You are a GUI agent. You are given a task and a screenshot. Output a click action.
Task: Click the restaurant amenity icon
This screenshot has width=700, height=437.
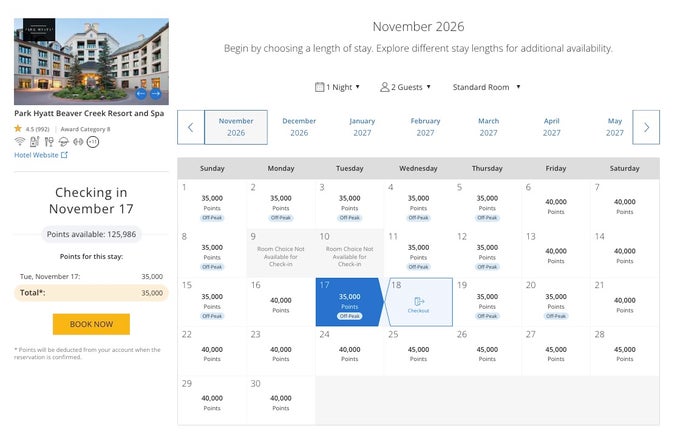pos(49,142)
